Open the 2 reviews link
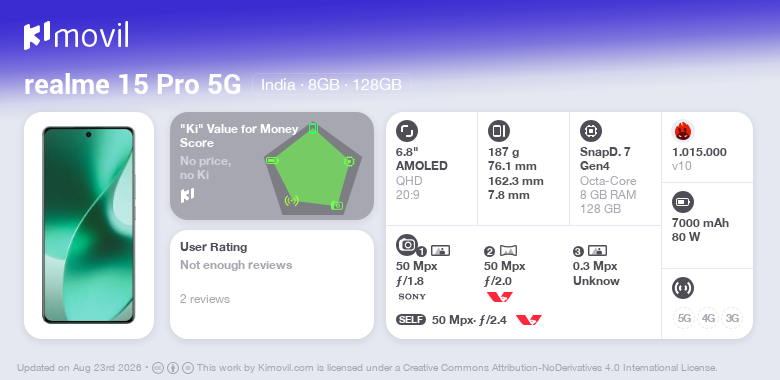The height and width of the screenshot is (380, 780). click(x=205, y=299)
